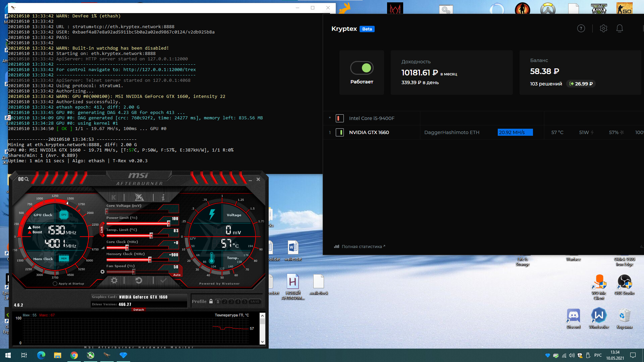
Task: Open Корзина recycle bin
Action: tap(624, 319)
